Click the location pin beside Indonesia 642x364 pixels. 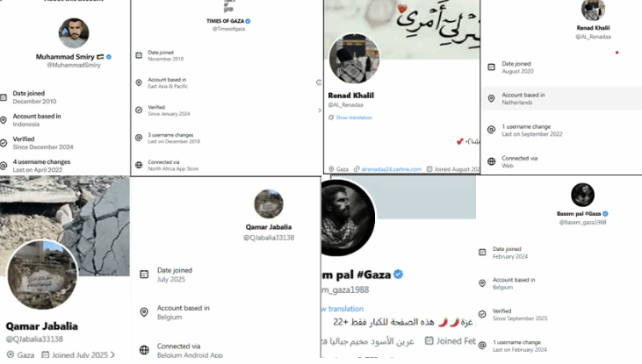coord(4,120)
